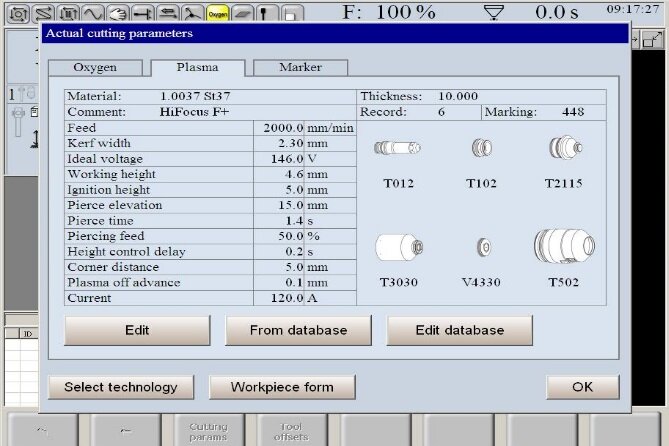Viewport: 669px width, 446px height.
Task: Click the sine wave icon in top toolbar
Action: click(93, 13)
